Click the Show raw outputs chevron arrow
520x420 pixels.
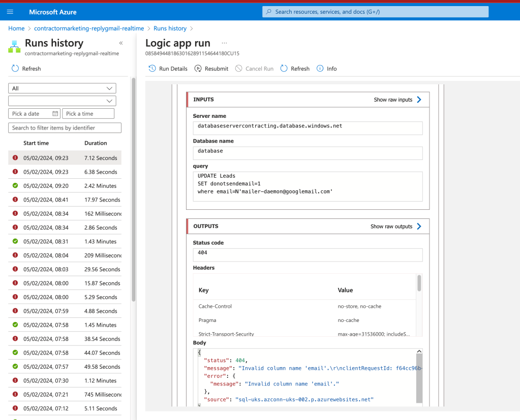click(419, 226)
